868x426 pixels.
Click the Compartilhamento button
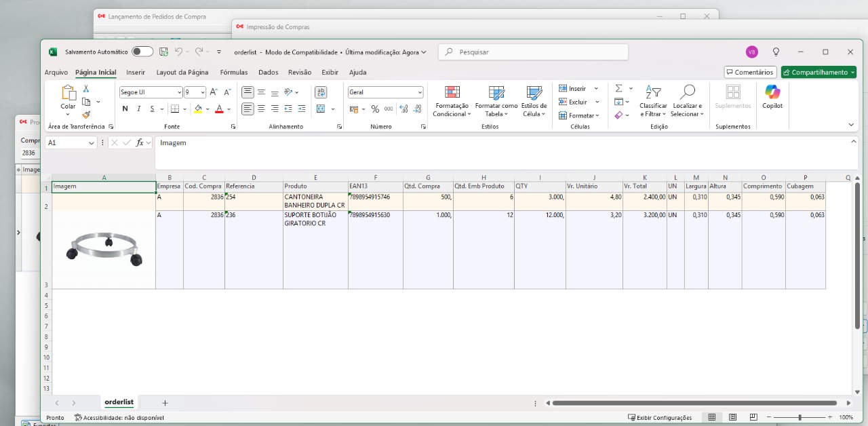click(818, 73)
